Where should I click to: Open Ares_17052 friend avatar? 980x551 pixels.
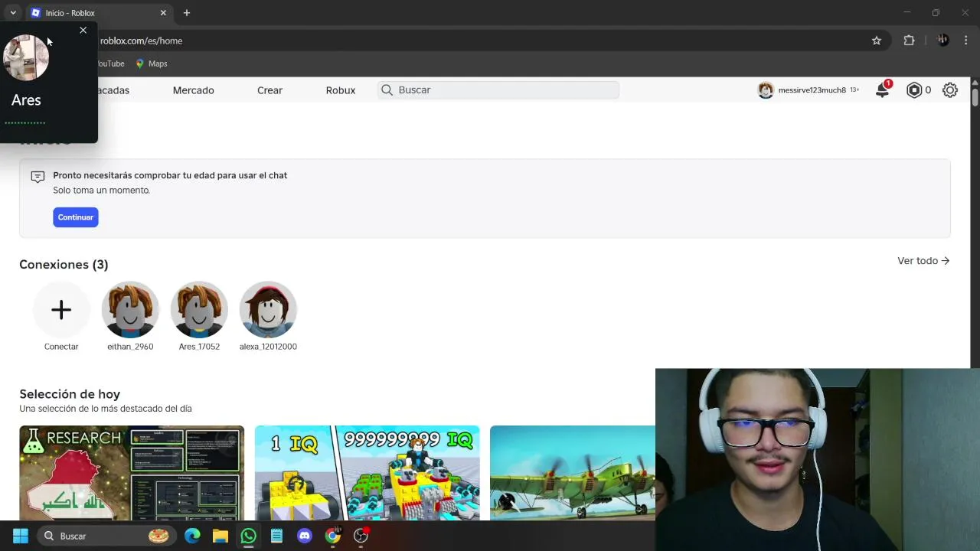[x=199, y=310]
